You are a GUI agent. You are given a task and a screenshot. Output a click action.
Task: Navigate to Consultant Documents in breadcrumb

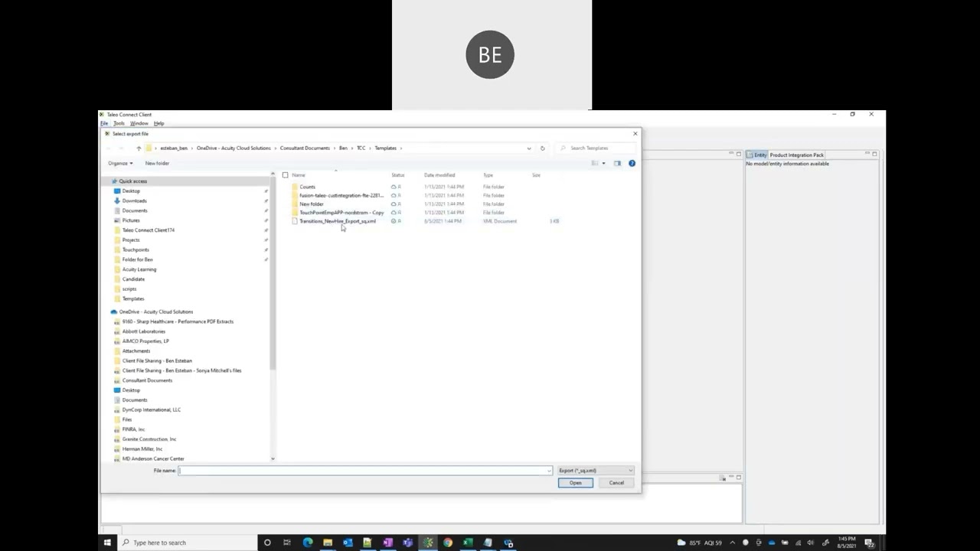point(305,148)
